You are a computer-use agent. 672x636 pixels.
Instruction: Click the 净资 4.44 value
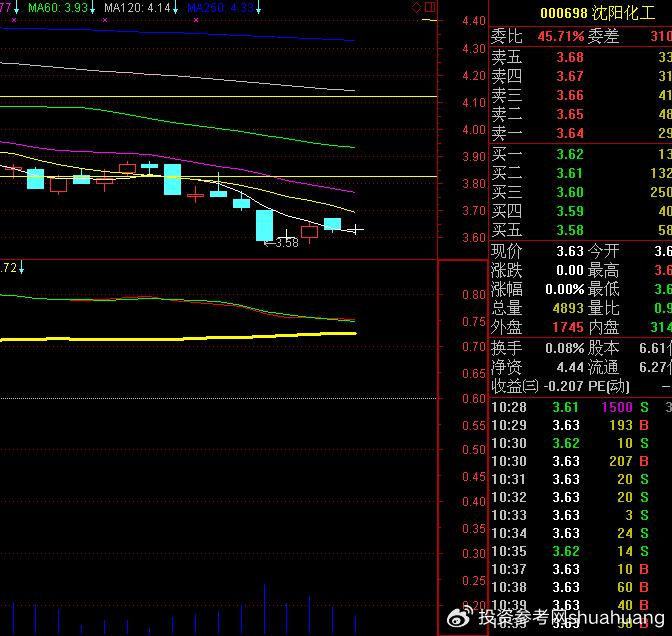tap(570, 367)
